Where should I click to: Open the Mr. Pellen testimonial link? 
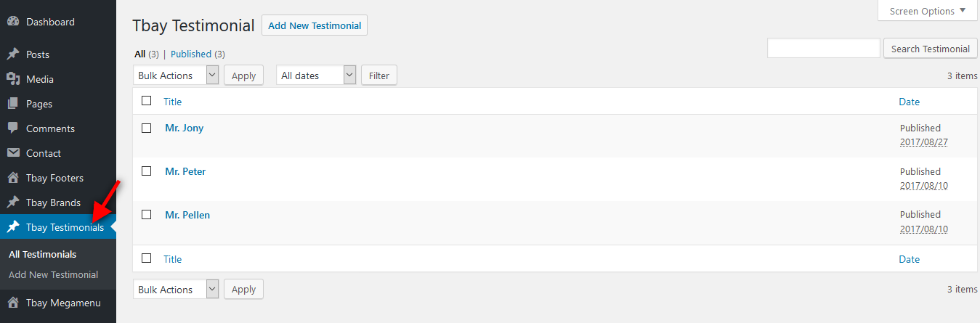tap(187, 215)
